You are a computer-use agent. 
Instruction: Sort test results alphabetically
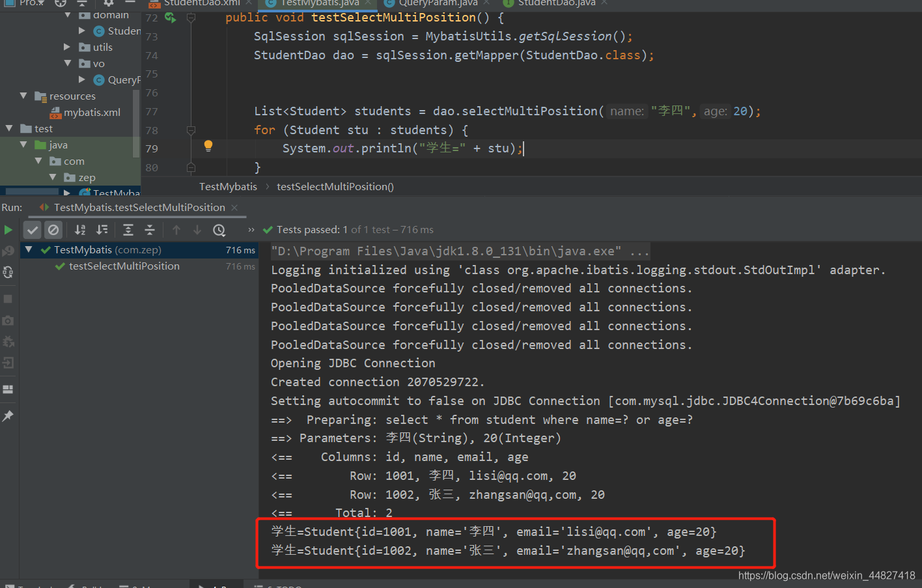click(x=80, y=230)
